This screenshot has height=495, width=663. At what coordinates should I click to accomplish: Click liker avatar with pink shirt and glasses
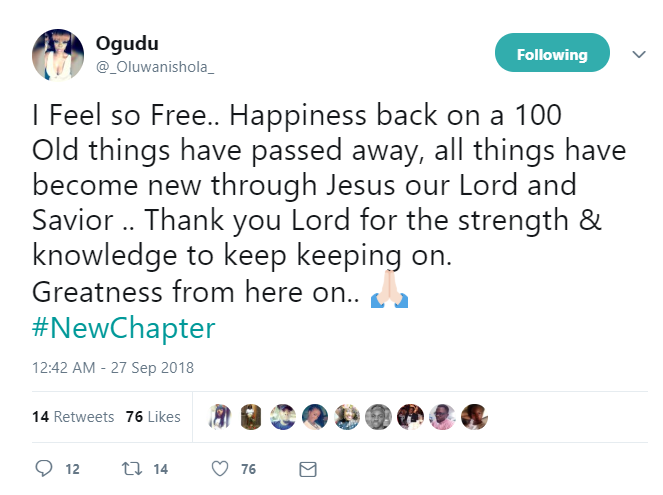click(x=442, y=417)
